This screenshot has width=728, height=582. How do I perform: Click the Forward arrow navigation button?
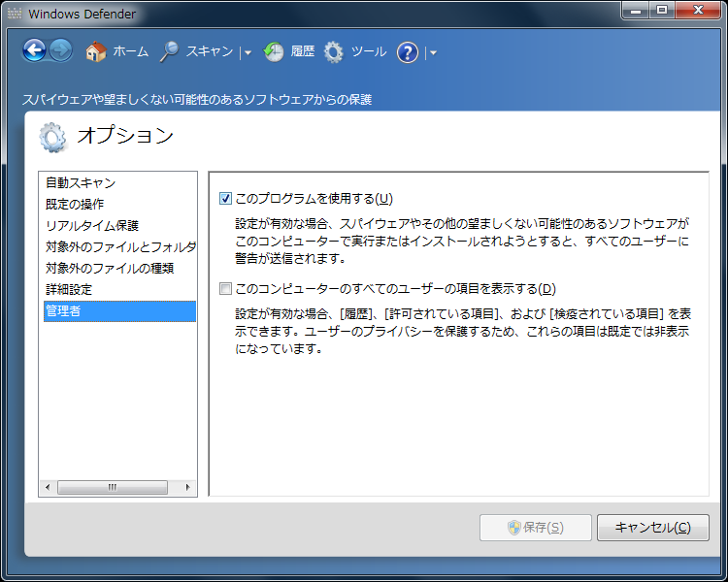[61, 51]
